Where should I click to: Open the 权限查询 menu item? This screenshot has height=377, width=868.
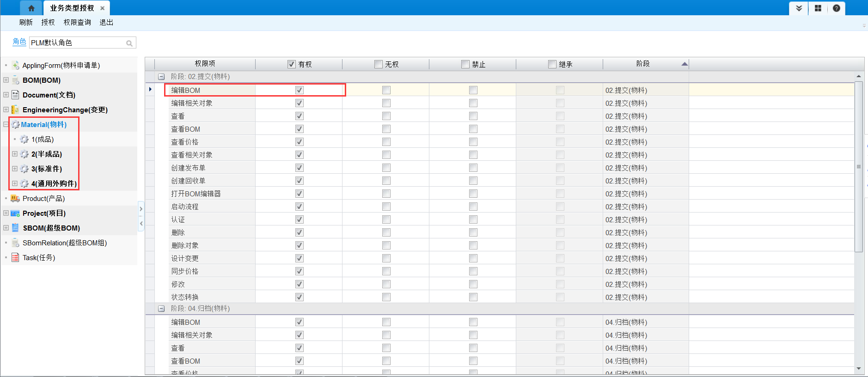[x=77, y=22]
